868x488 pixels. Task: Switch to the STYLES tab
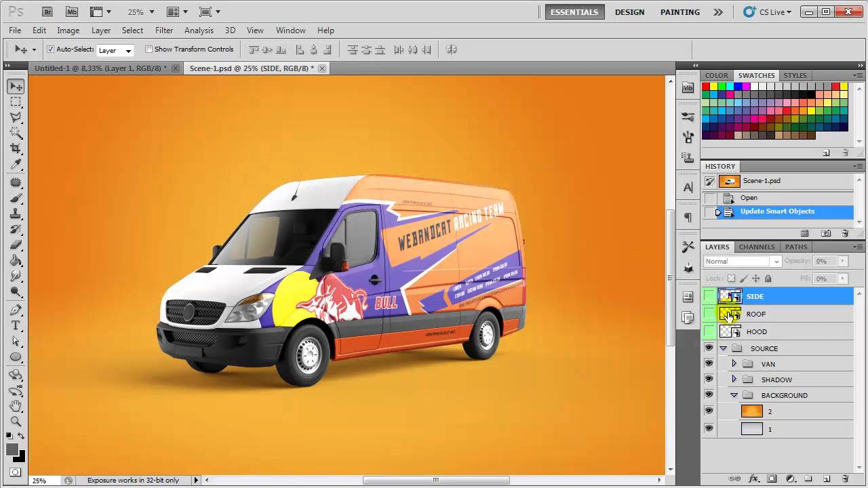point(795,75)
